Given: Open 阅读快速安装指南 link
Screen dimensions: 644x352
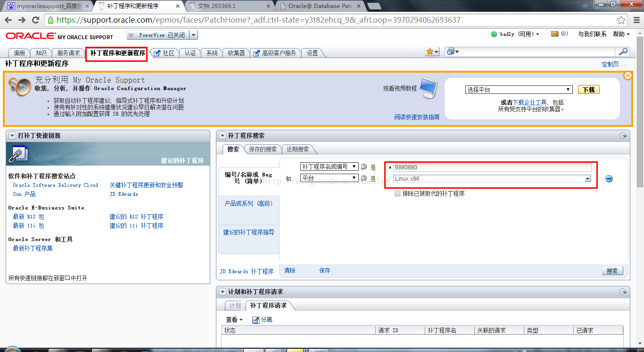Looking at the screenshot, I should [x=417, y=117].
